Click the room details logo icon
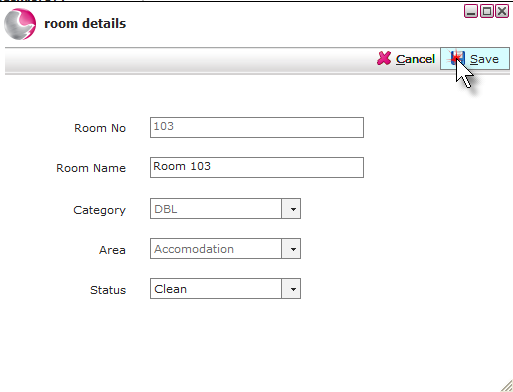The height and width of the screenshot is (392, 513). [x=20, y=24]
